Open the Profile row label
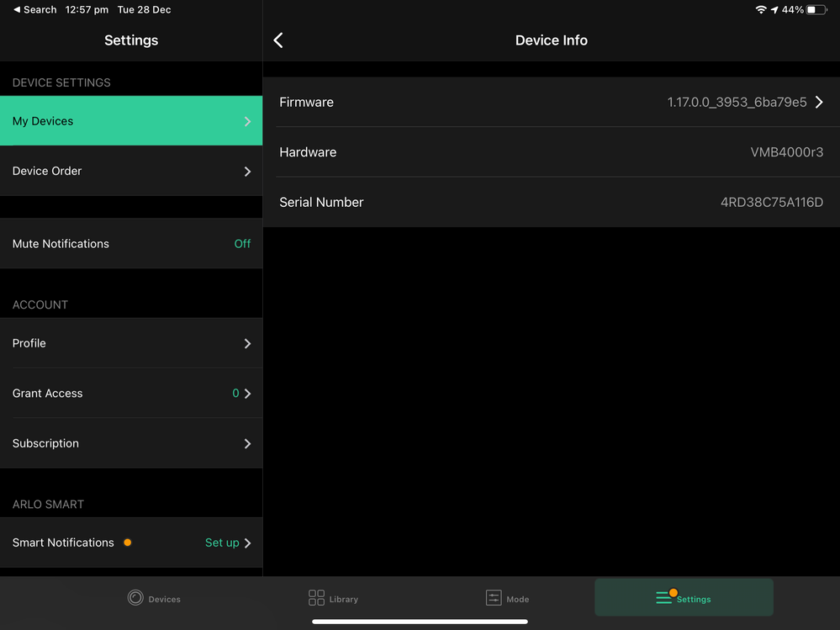The height and width of the screenshot is (630, 840). click(29, 343)
